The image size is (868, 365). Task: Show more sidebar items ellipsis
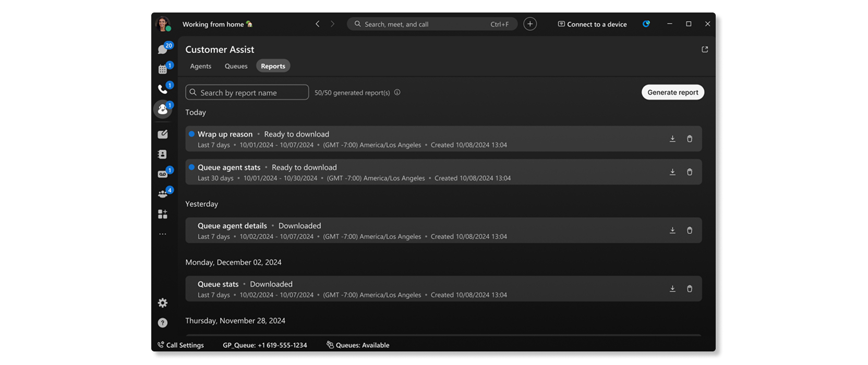tap(163, 234)
